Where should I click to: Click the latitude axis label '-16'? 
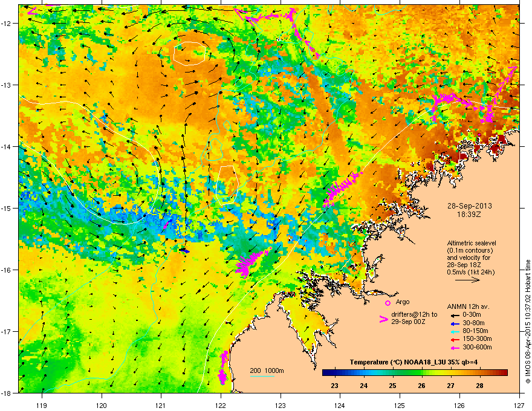pyautogui.click(x=7, y=270)
